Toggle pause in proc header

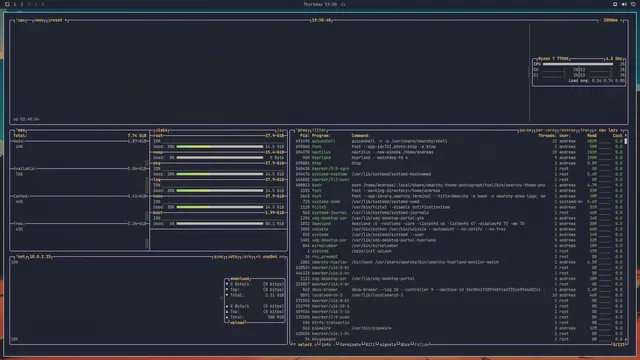(x=525, y=130)
